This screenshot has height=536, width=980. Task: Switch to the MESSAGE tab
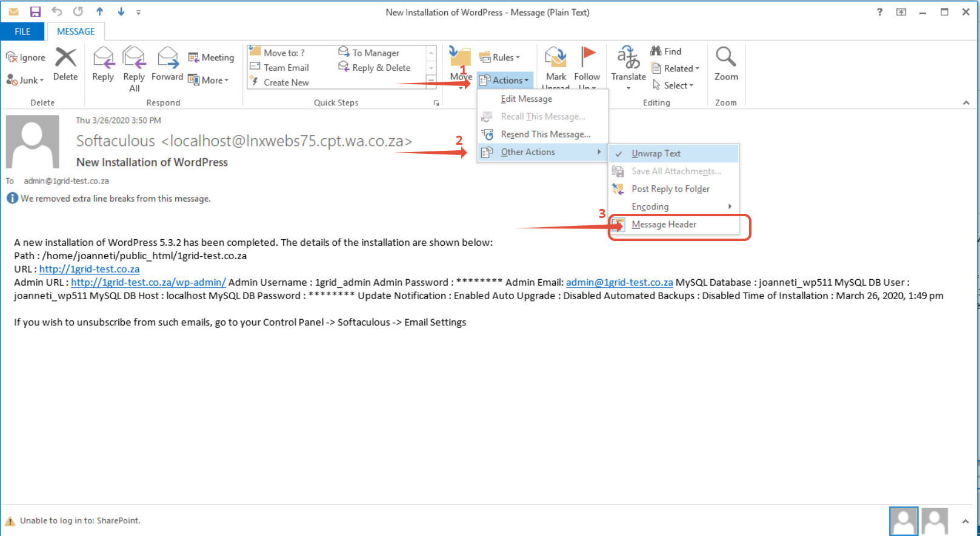tap(76, 31)
